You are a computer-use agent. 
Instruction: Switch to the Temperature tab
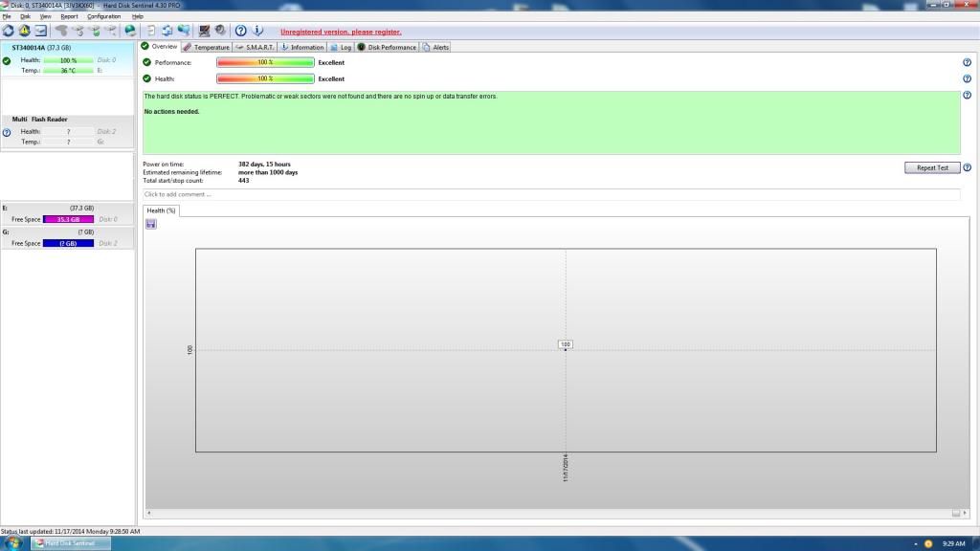pyautogui.click(x=207, y=47)
